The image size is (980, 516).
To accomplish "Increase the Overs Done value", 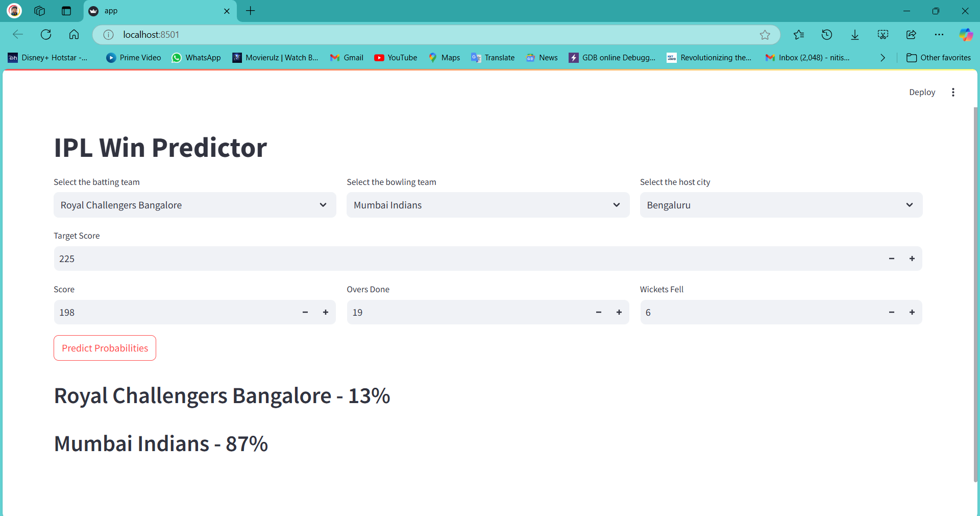I will (x=619, y=312).
